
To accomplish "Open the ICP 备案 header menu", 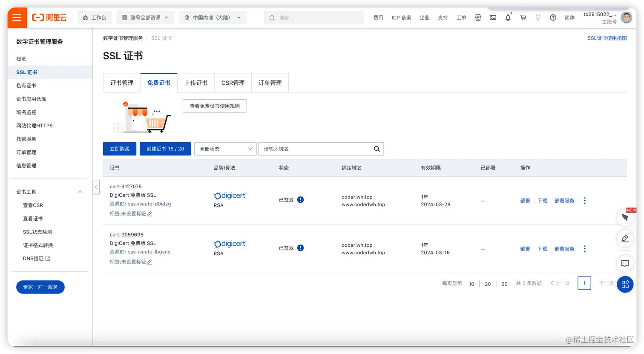I will [402, 17].
